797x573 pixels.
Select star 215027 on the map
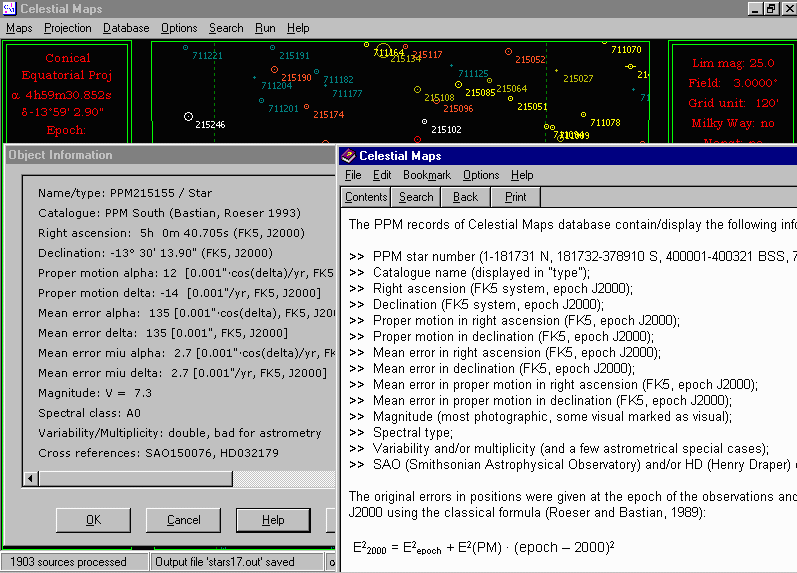point(557,71)
